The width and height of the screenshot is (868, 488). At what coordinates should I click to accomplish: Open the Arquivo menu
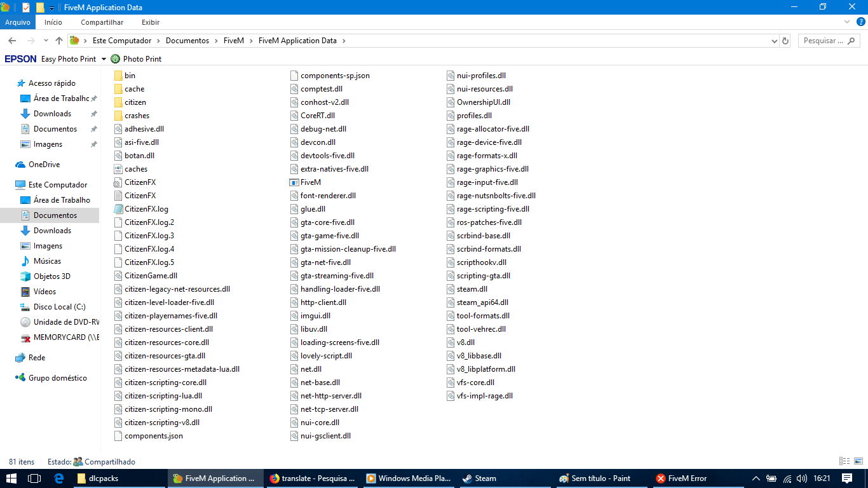pos(18,22)
